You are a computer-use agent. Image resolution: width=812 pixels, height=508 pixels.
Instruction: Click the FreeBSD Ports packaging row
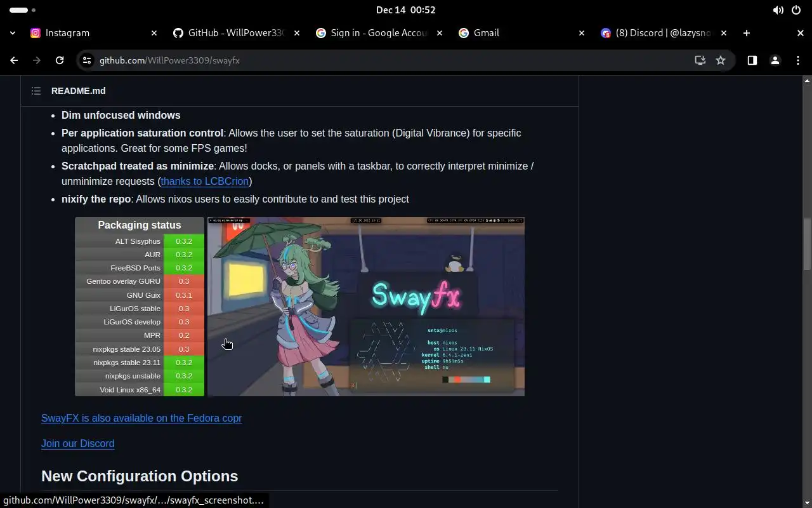click(140, 268)
